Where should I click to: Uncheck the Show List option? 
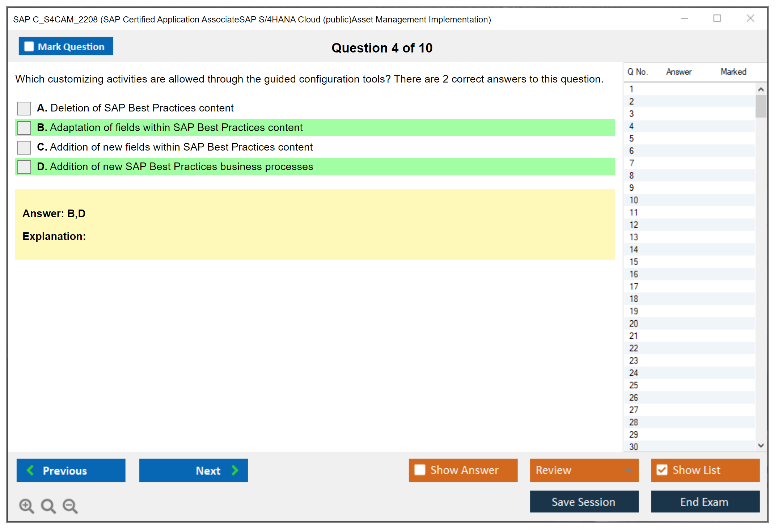[x=662, y=470]
